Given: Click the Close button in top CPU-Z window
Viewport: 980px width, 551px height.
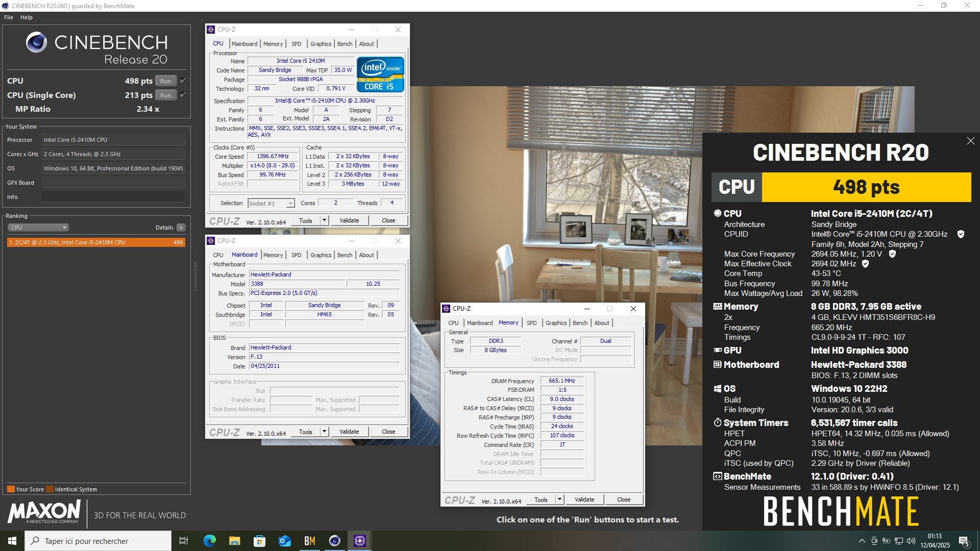Looking at the screenshot, I should click(388, 221).
